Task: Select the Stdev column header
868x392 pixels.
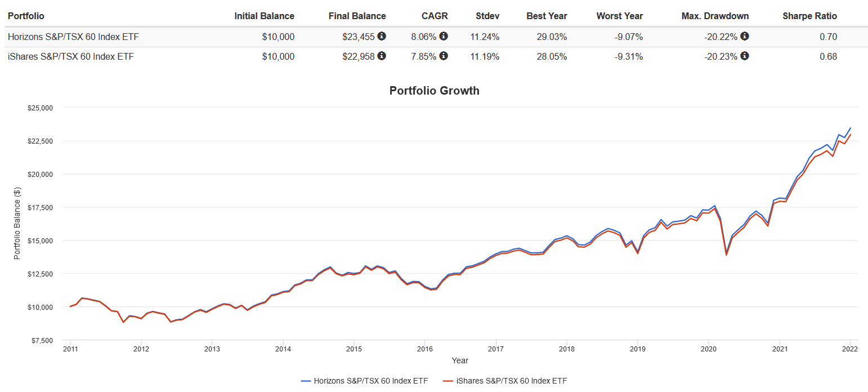Action: tap(487, 16)
